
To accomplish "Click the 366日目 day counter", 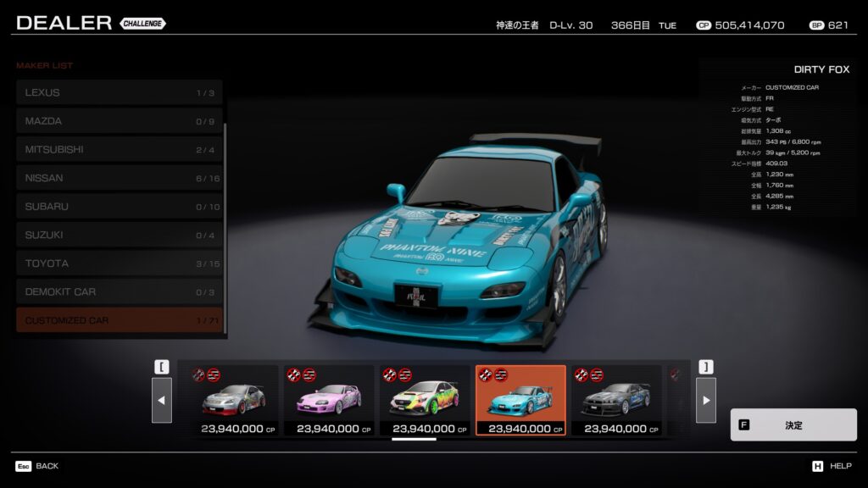I will pyautogui.click(x=630, y=25).
